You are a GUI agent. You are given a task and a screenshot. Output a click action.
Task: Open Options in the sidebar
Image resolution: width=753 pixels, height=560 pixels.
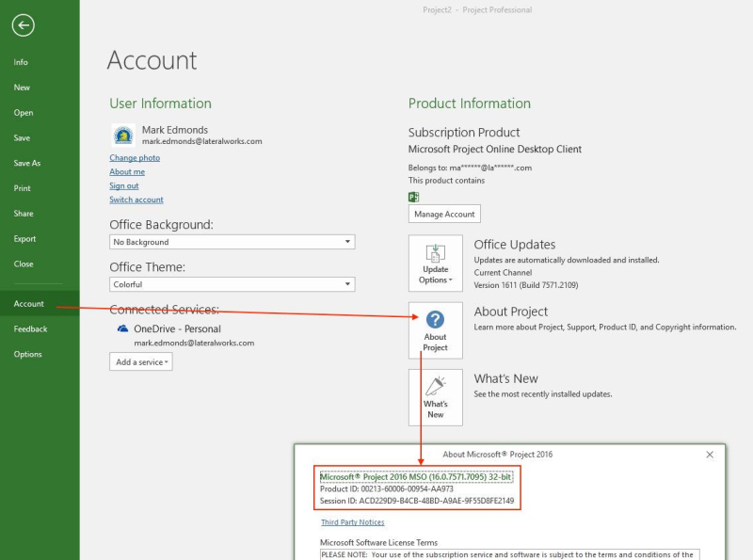pos(28,354)
